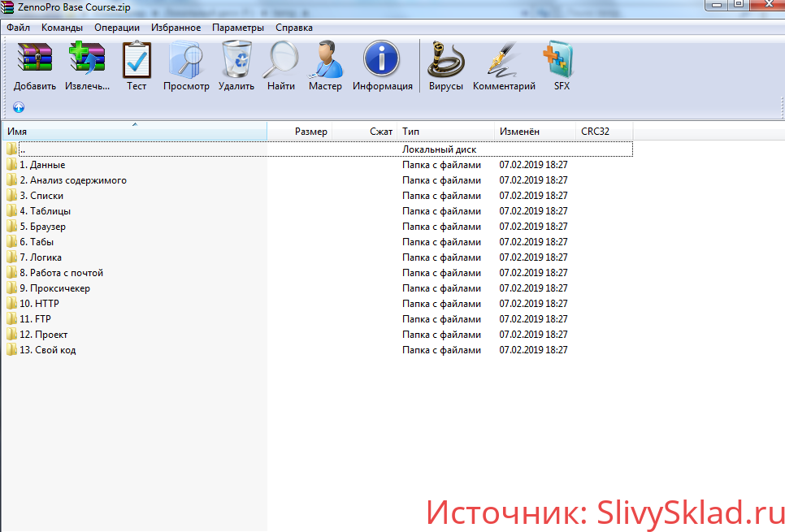Open the Найти search tool
Image resolution: width=785 pixels, height=532 pixels.
pyautogui.click(x=281, y=65)
